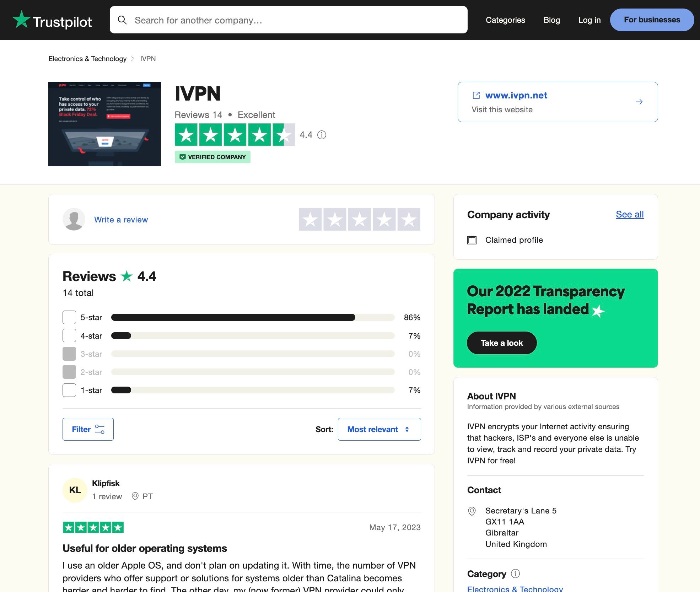
Task: Click Log in
Action: [x=589, y=20]
